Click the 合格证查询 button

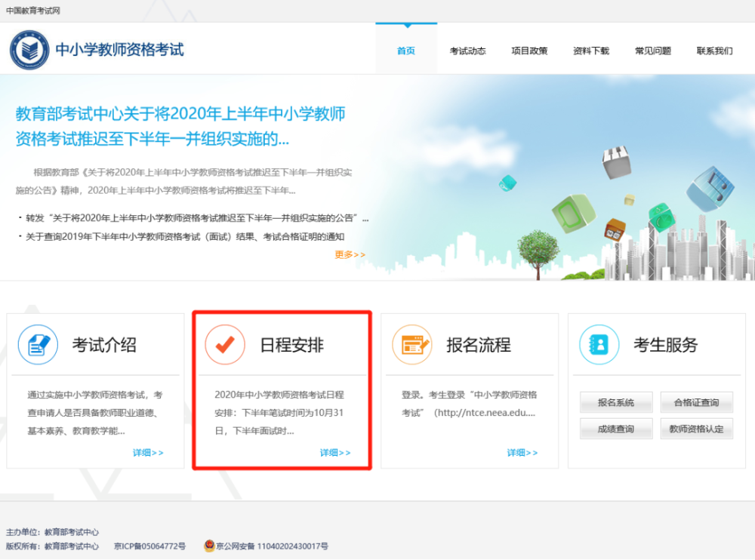click(x=696, y=402)
